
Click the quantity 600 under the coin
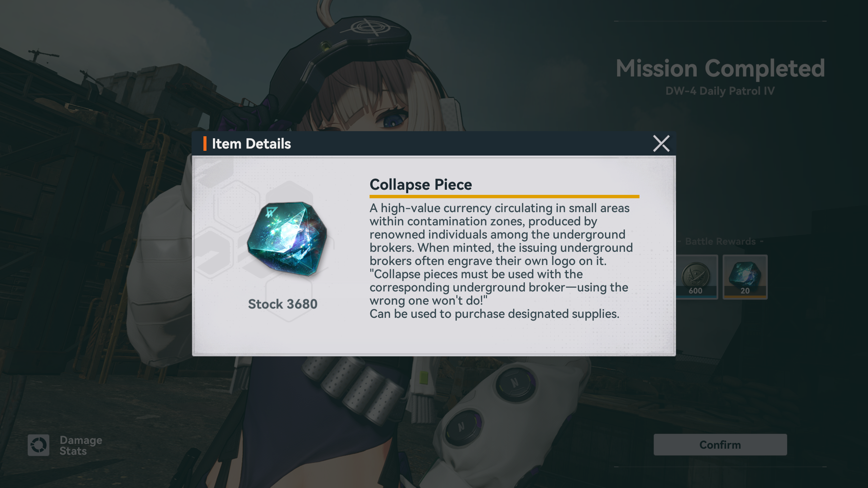(x=695, y=291)
